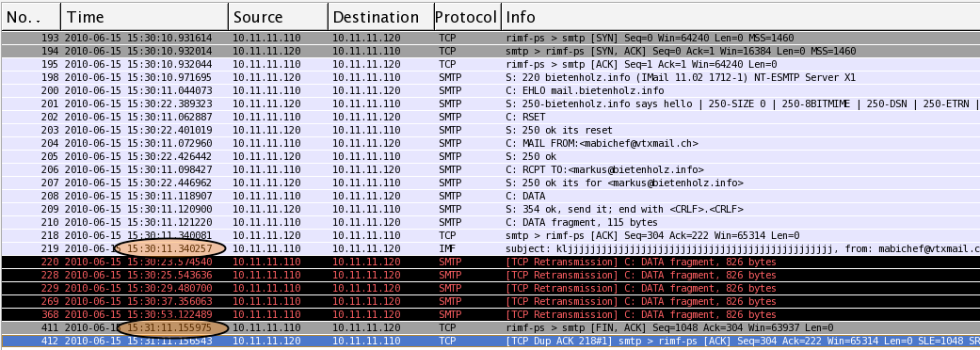Select packet 412 TCP Dup ACK row
This screenshot has width=980, height=350.
490,341
